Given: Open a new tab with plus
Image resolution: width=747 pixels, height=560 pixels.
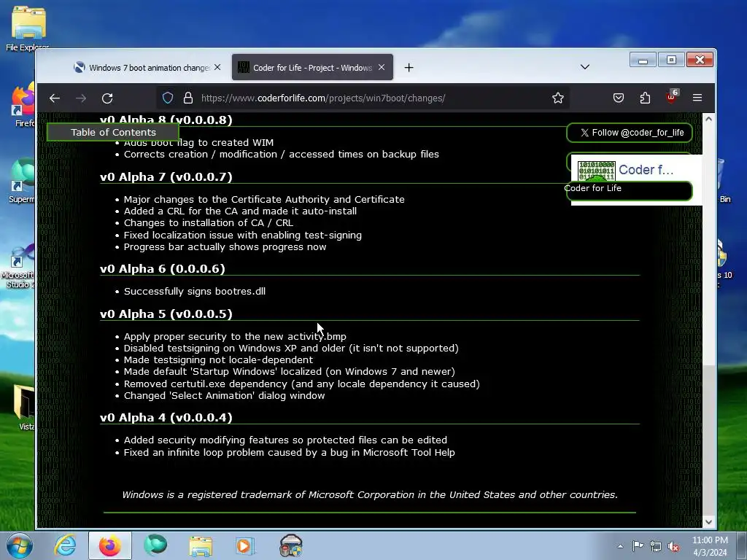Looking at the screenshot, I should (x=409, y=68).
